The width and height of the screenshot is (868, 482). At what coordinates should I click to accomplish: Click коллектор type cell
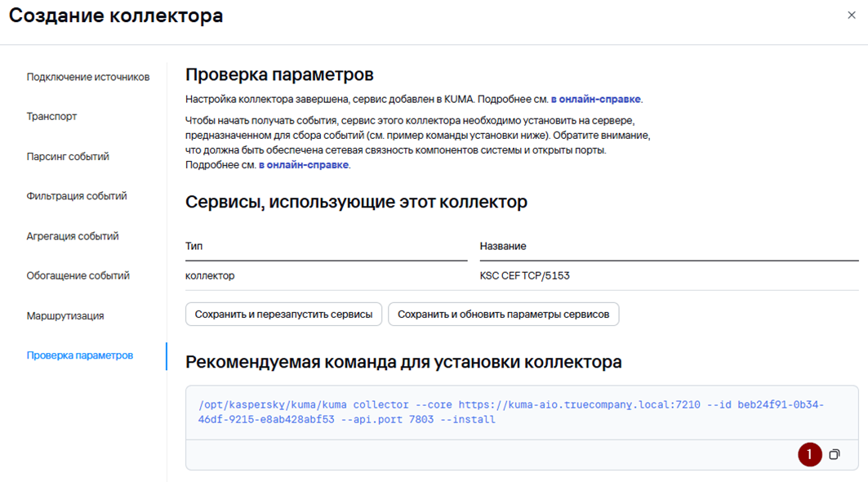(x=210, y=275)
